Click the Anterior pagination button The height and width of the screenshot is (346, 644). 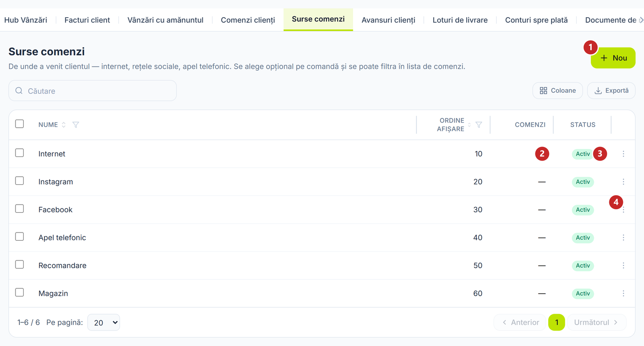pos(520,322)
